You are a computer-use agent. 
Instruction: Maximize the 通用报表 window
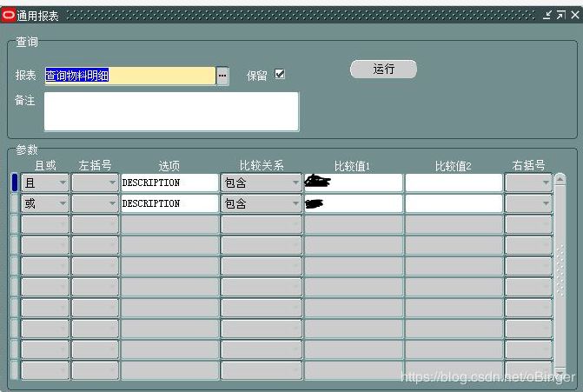(560, 16)
